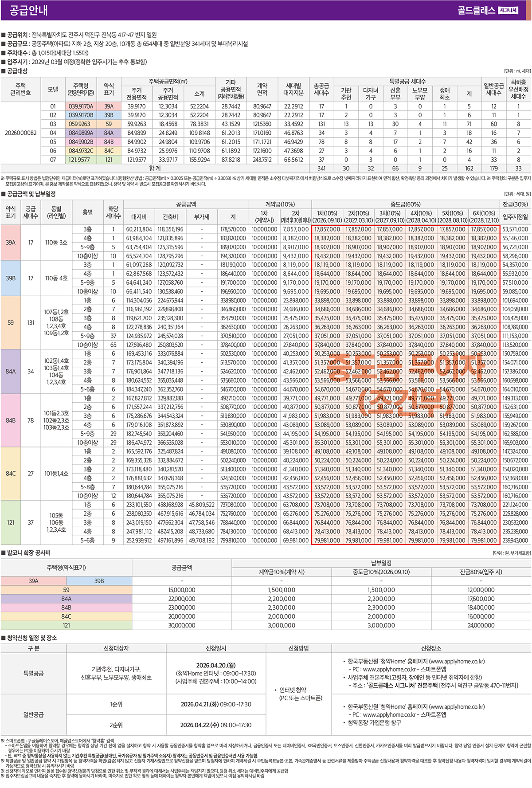Click the 084.9899A housing type cell

[x=81, y=133]
